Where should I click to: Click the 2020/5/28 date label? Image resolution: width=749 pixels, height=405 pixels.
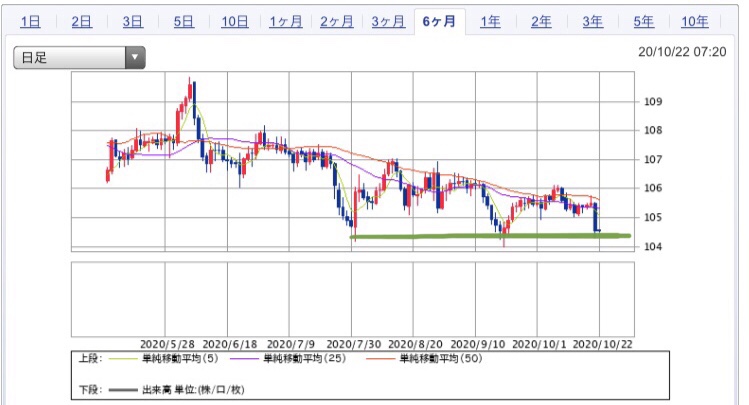point(167,344)
